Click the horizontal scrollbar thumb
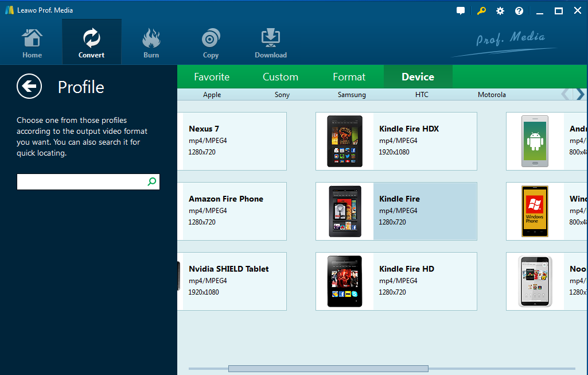 click(328, 369)
